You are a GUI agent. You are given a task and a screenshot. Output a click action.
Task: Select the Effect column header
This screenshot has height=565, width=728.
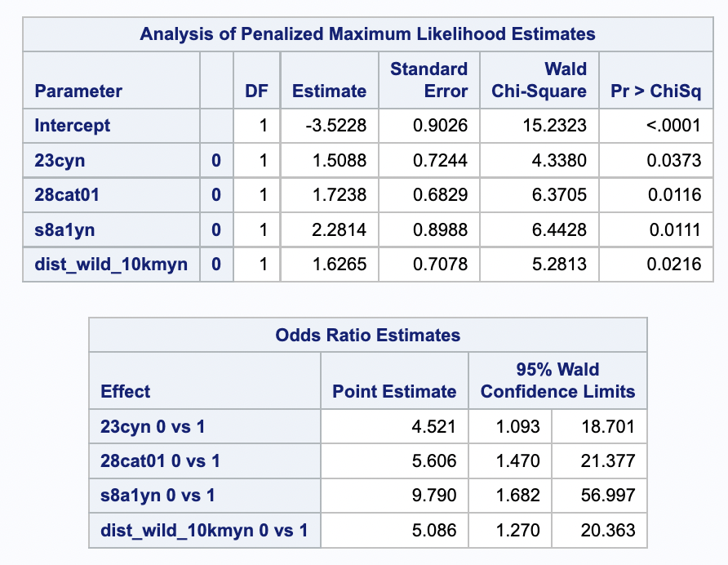[126, 392]
